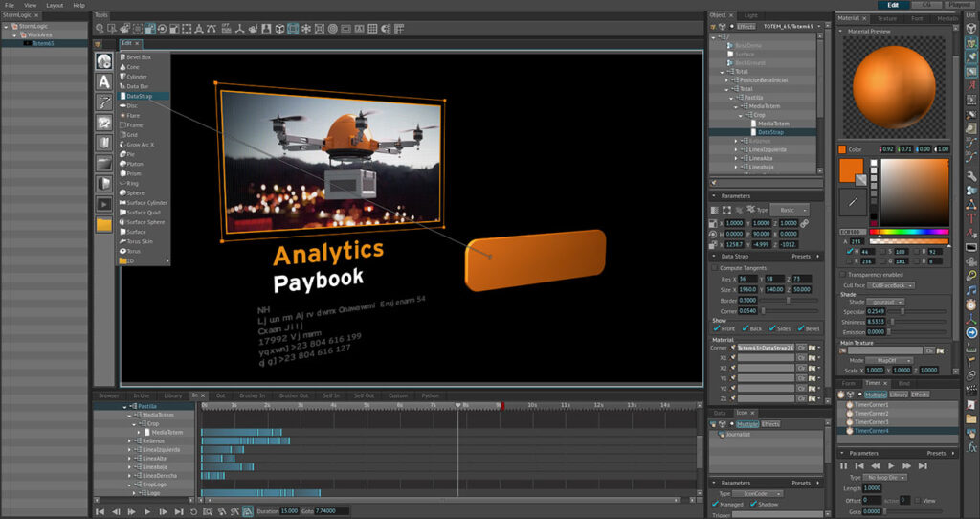Image resolution: width=980 pixels, height=519 pixels.
Task: Open the Shade 'gouraud' dropdown
Action: [887, 302]
